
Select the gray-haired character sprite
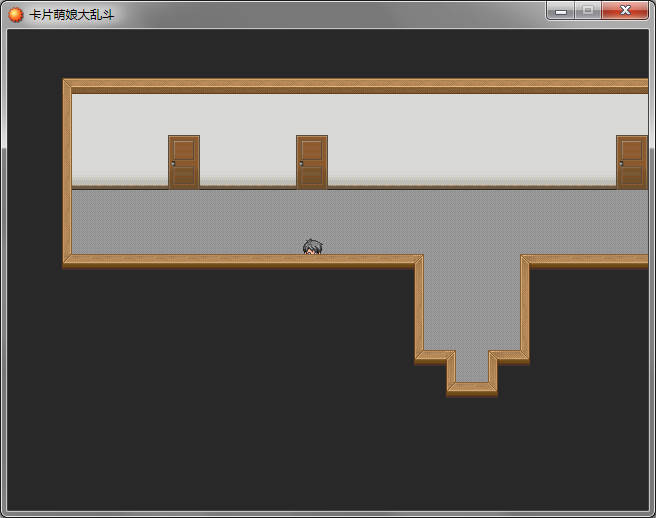pos(313,246)
